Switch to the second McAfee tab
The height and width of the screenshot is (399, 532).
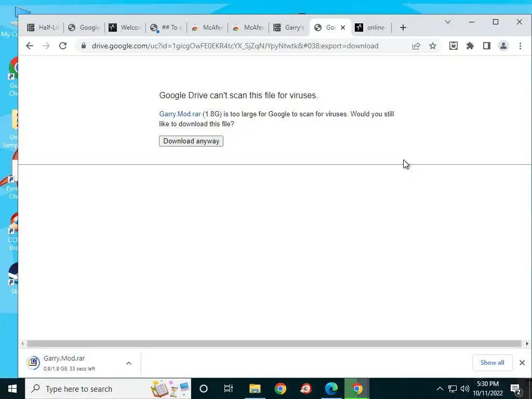coord(248,28)
